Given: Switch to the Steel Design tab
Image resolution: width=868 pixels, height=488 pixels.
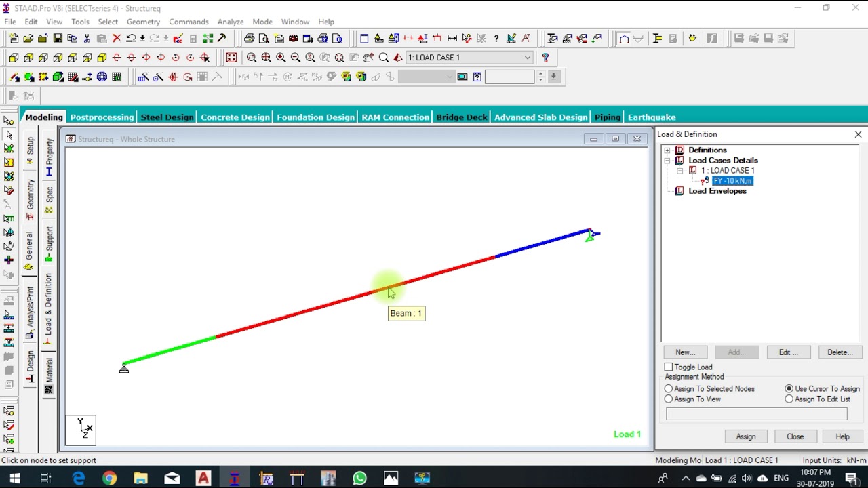Looking at the screenshot, I should (167, 117).
